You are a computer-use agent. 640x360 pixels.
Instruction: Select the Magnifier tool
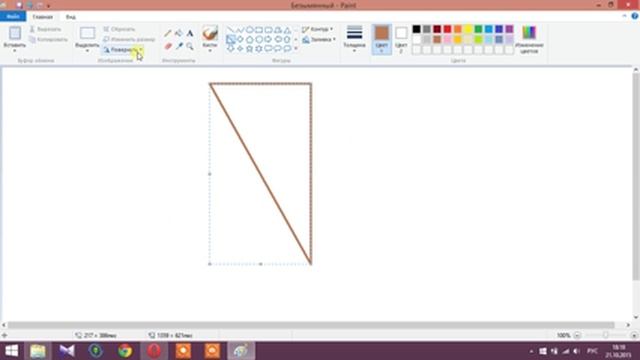point(190,46)
